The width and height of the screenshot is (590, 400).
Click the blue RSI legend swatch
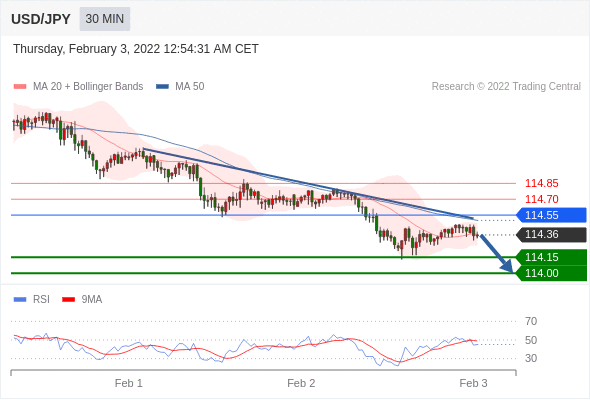tap(20, 300)
